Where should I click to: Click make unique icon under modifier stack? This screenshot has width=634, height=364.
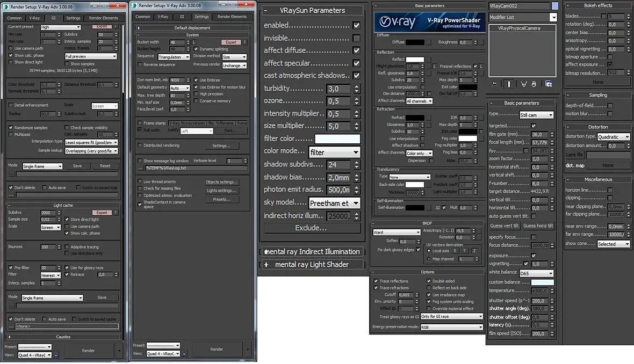[x=524, y=84]
